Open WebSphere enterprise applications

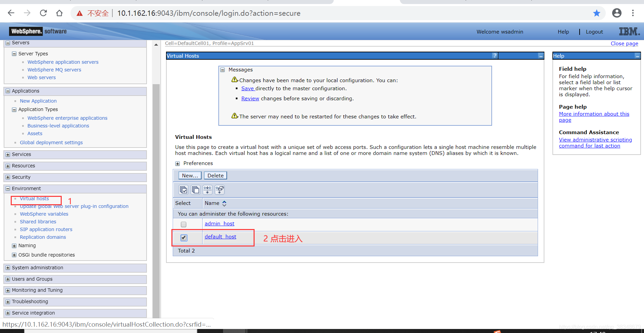point(67,118)
